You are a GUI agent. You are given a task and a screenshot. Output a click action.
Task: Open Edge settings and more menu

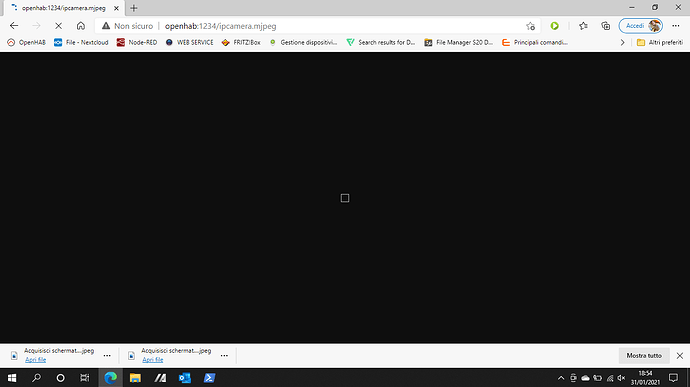click(x=676, y=26)
